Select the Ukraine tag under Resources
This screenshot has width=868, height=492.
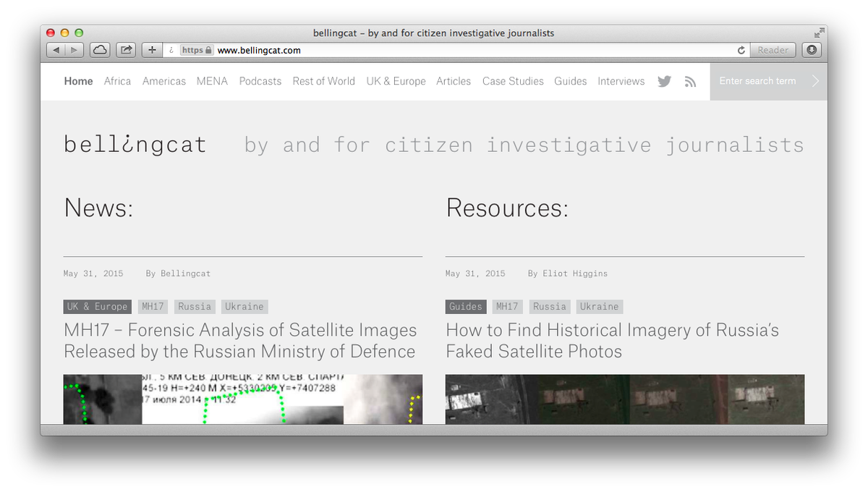[600, 307]
